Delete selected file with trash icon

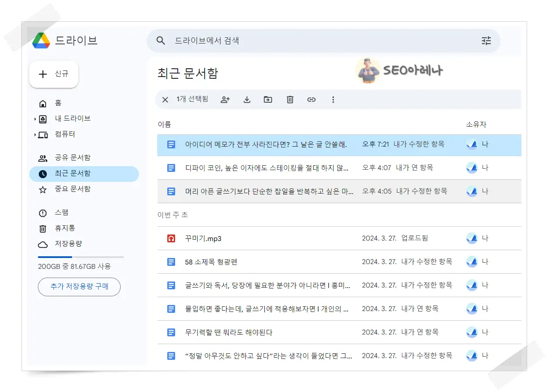(290, 100)
